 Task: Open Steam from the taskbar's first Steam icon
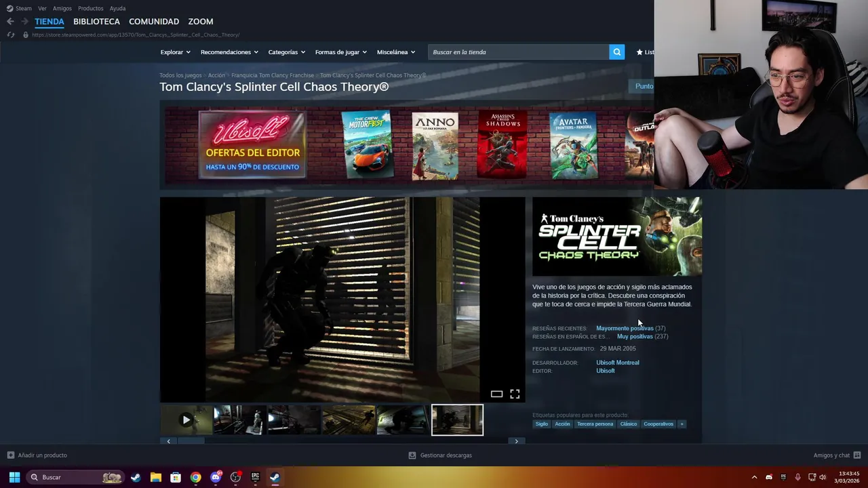pyautogui.click(x=136, y=477)
